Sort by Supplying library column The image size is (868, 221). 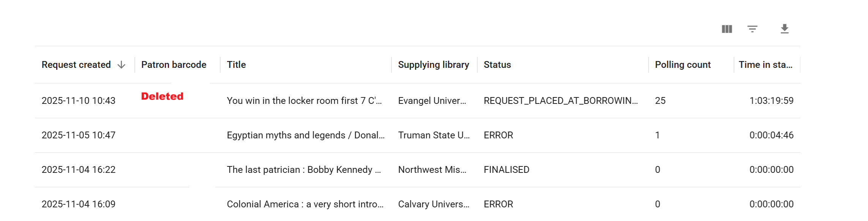433,65
